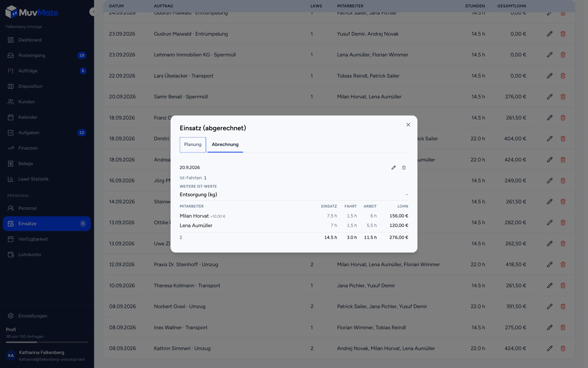Go to Aufträge in the sidebar

click(x=47, y=71)
